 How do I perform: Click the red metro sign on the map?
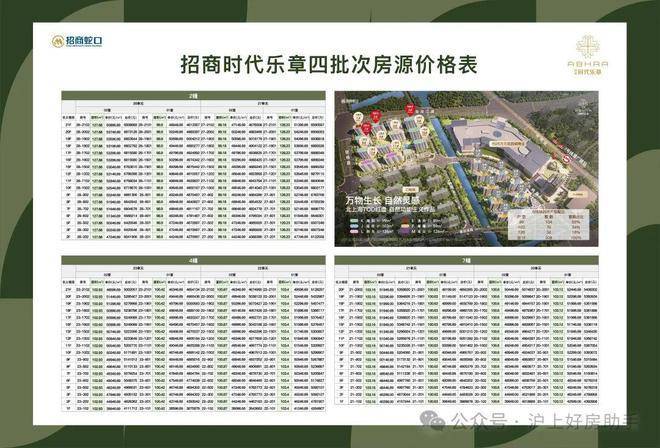pyautogui.click(x=567, y=159)
